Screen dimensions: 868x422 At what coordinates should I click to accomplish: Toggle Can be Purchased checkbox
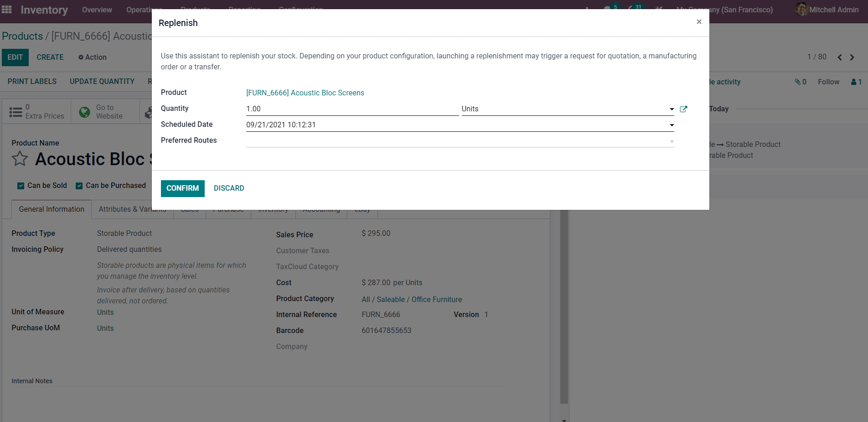(79, 186)
